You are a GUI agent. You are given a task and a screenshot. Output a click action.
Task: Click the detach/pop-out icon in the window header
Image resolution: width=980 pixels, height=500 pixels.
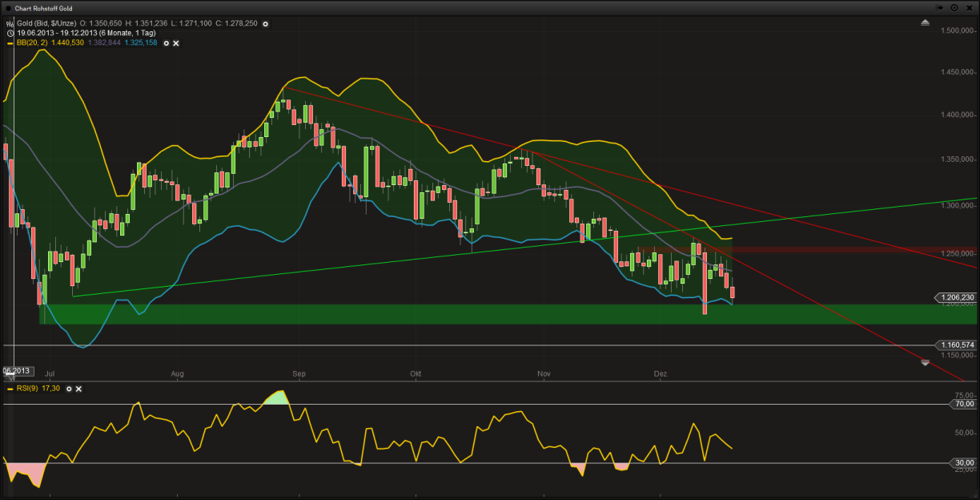click(x=940, y=8)
